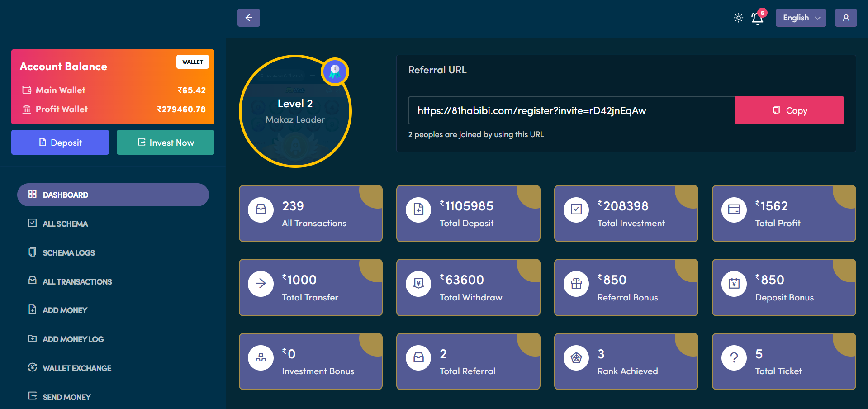The width and height of the screenshot is (868, 409).
Task: Copy the referral URL
Action: pos(789,110)
